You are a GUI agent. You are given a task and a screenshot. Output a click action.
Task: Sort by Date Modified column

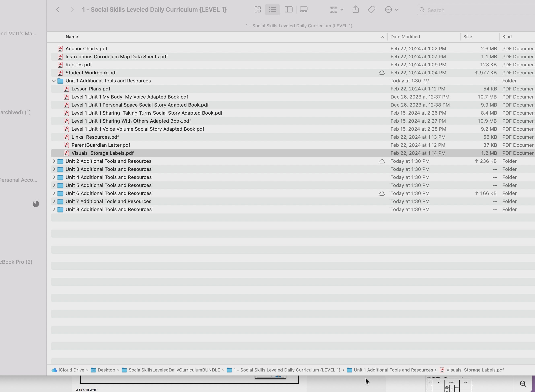(x=405, y=37)
